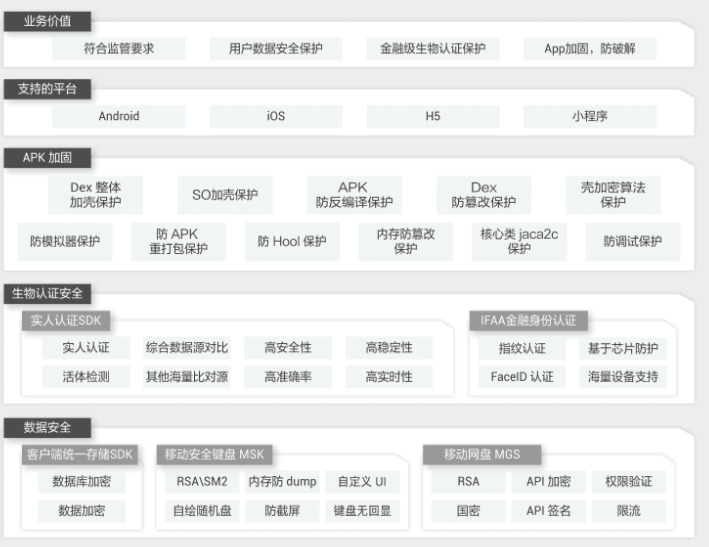
Task: Click the 业务价值 section header
Action: (x=47, y=21)
